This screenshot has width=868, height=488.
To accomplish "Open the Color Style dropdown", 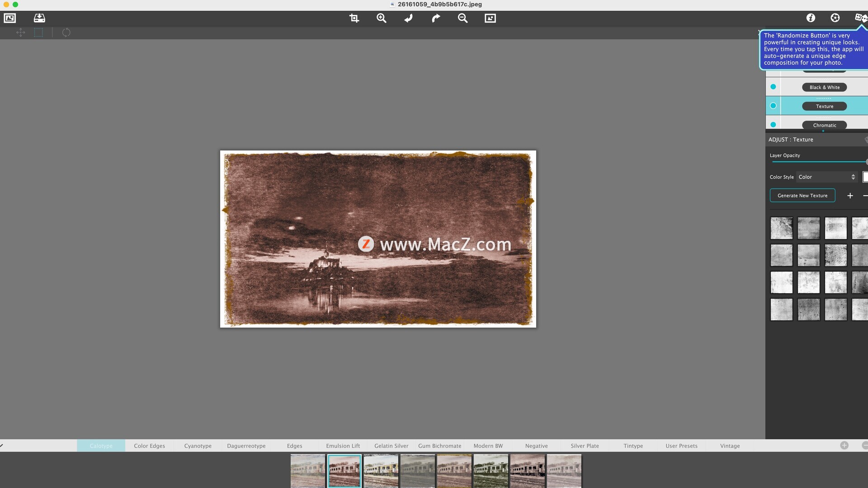I will click(826, 177).
